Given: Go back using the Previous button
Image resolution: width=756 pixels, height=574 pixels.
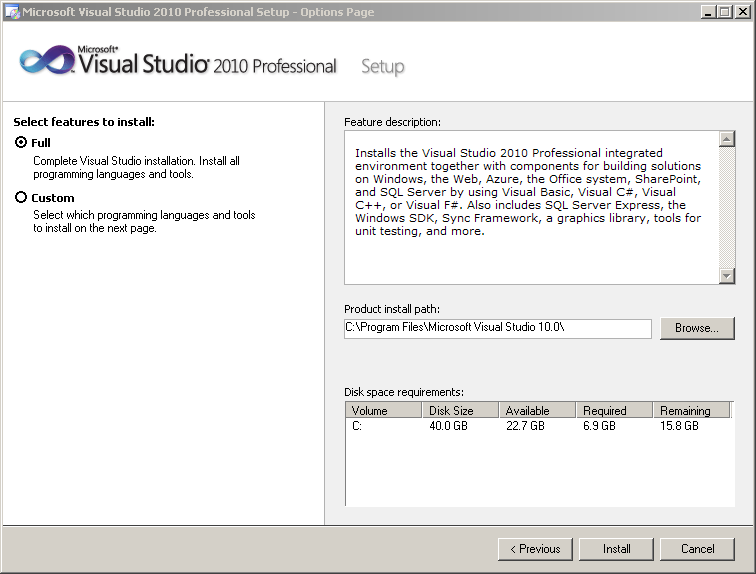Looking at the screenshot, I should [535, 549].
